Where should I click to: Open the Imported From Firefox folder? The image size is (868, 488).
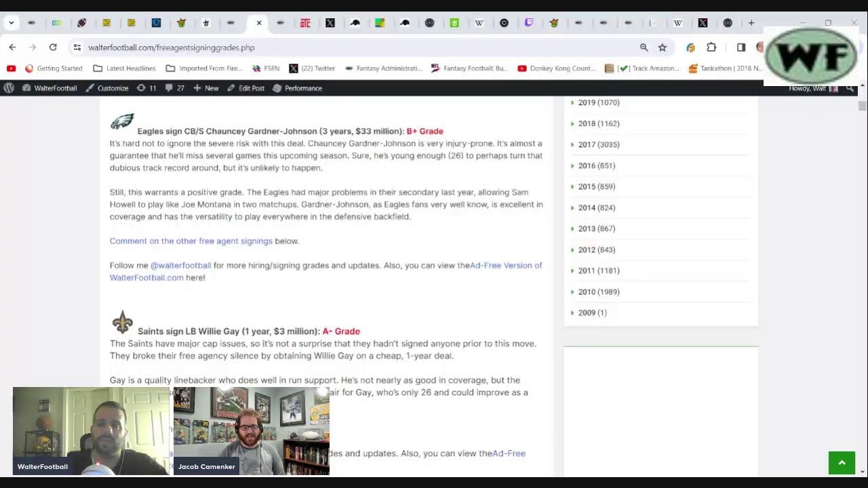[204, 68]
